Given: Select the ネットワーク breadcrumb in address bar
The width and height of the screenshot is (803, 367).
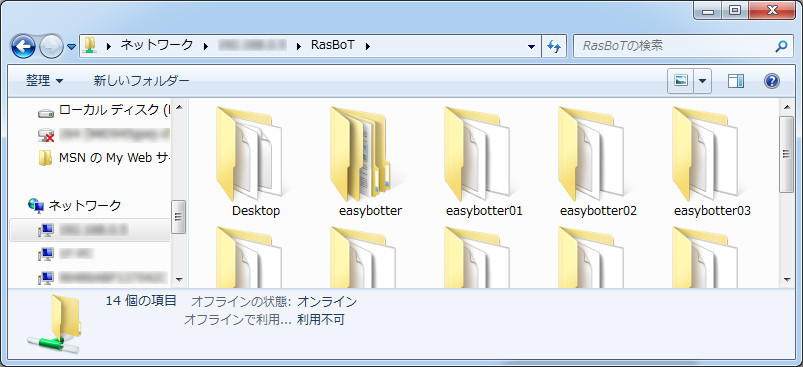Looking at the screenshot, I should pyautogui.click(x=157, y=45).
